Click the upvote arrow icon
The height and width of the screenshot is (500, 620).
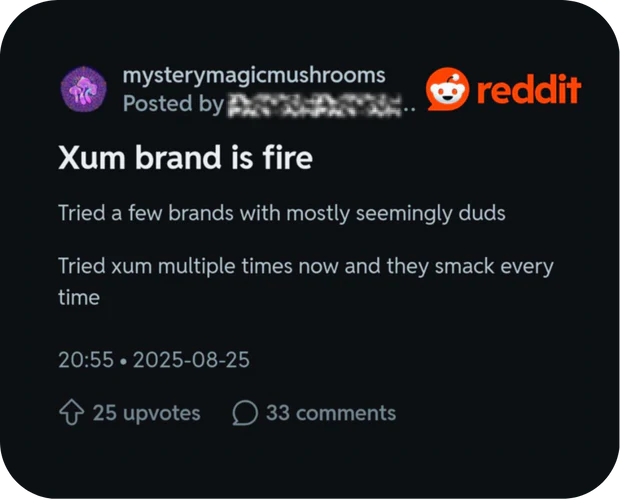[x=72, y=412]
